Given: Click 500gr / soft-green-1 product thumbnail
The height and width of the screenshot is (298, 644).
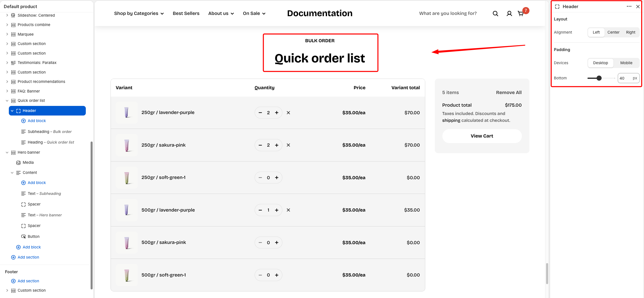Looking at the screenshot, I should [x=127, y=275].
